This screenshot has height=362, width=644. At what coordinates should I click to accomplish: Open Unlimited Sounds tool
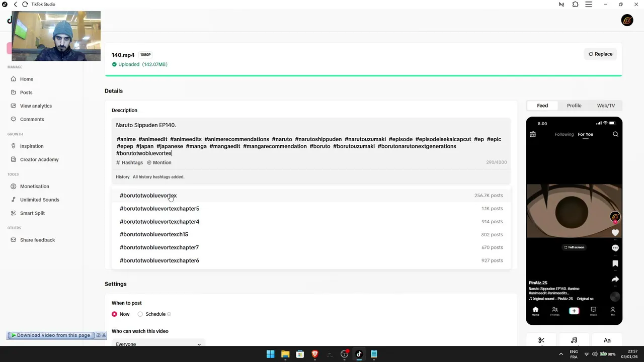click(x=39, y=200)
